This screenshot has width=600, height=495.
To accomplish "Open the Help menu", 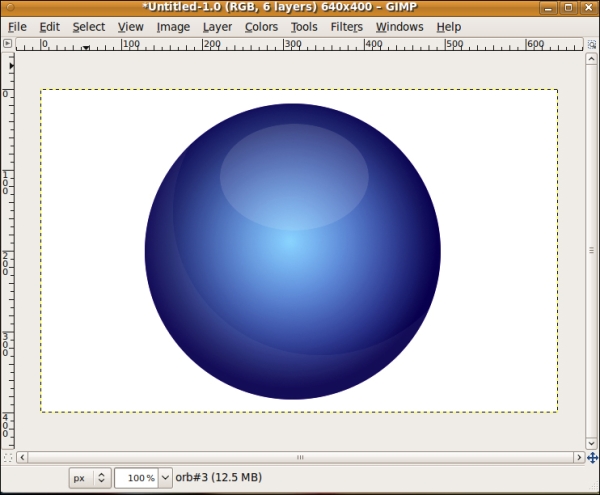I will (x=448, y=27).
